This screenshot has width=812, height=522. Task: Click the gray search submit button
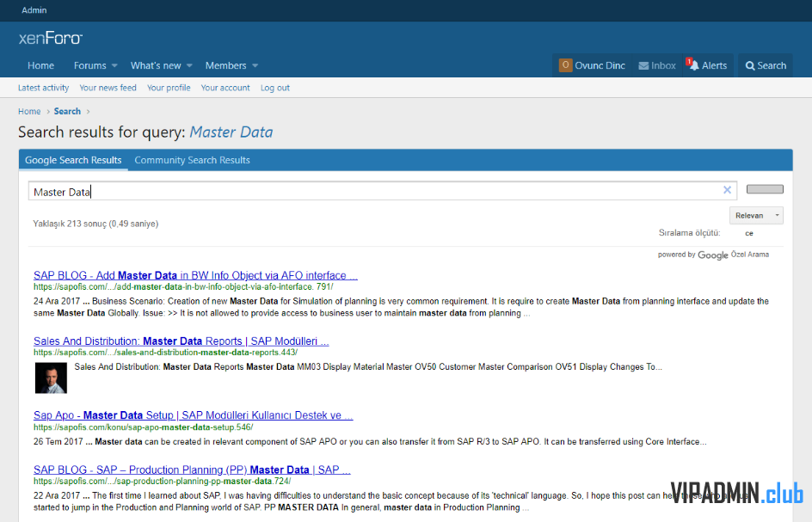[765, 189]
